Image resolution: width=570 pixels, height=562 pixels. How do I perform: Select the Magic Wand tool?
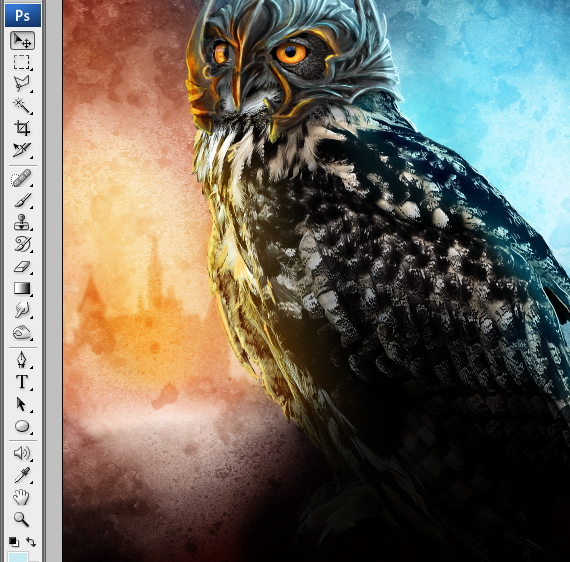[x=22, y=106]
